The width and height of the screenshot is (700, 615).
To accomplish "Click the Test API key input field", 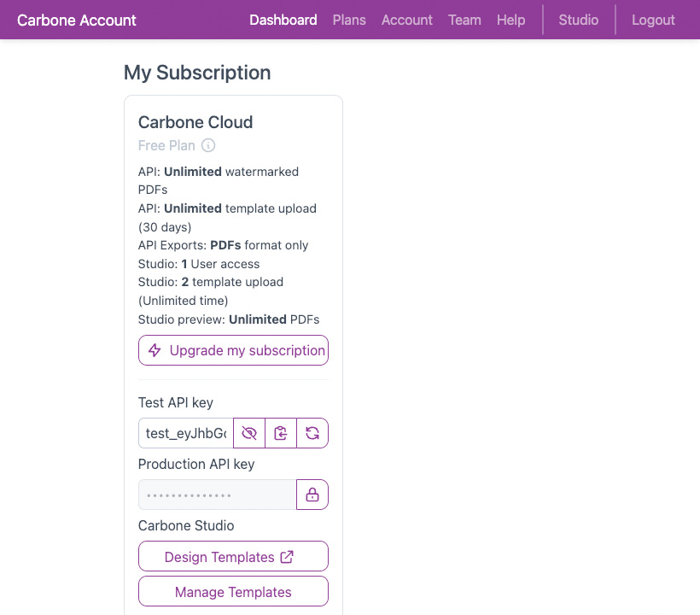I will tap(186, 433).
